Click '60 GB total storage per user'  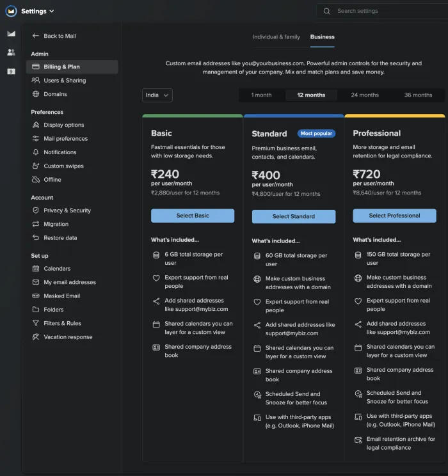point(296,260)
